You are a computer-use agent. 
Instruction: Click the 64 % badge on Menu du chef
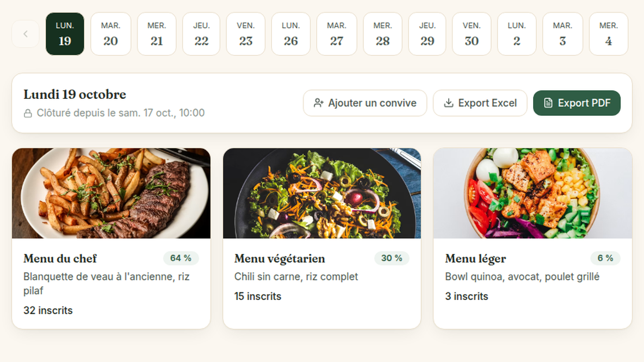tap(181, 258)
